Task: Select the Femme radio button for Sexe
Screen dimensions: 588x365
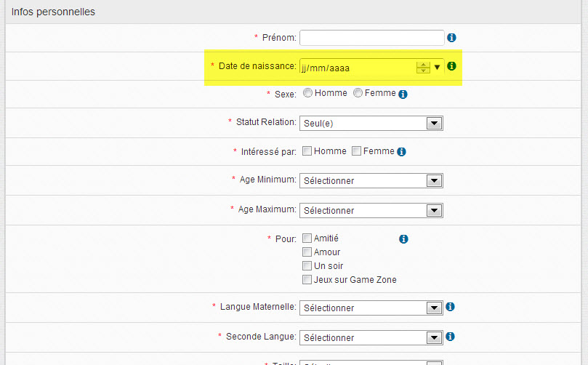Action: 358,93
